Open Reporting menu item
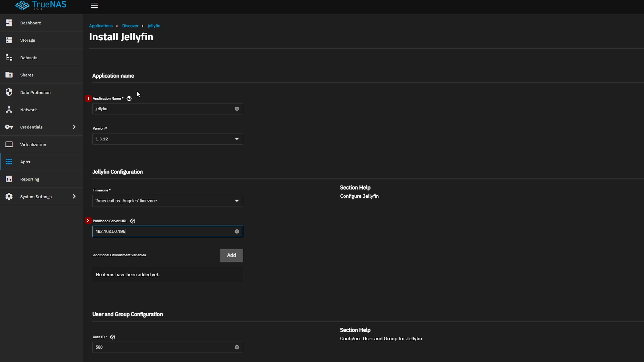This screenshot has height=362, width=644. point(42,179)
